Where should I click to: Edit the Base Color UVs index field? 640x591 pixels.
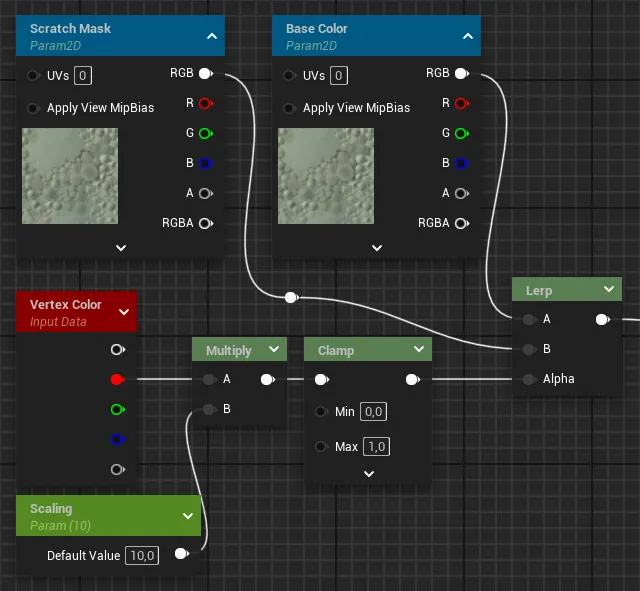(339, 76)
